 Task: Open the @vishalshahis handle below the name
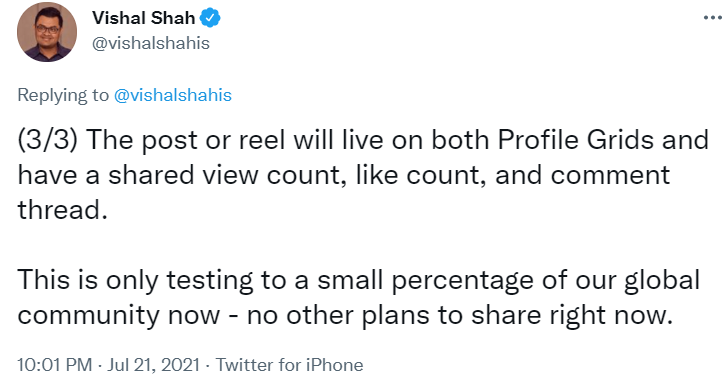click(151, 43)
